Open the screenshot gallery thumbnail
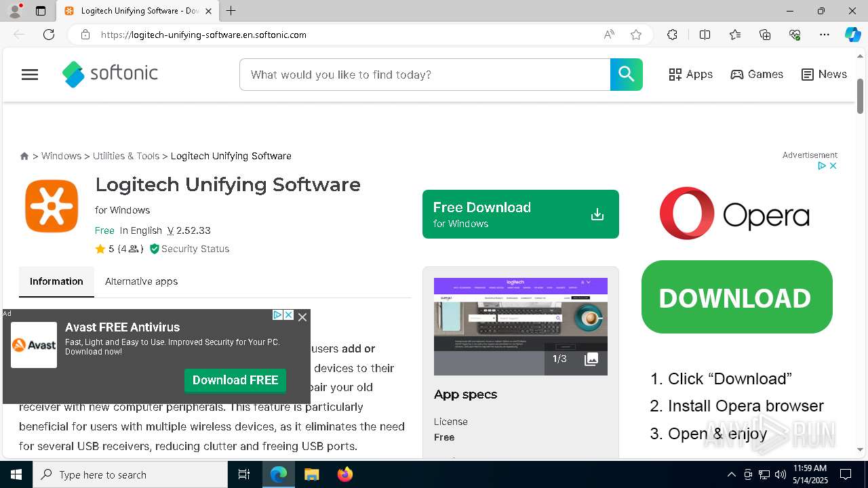 coord(521,327)
